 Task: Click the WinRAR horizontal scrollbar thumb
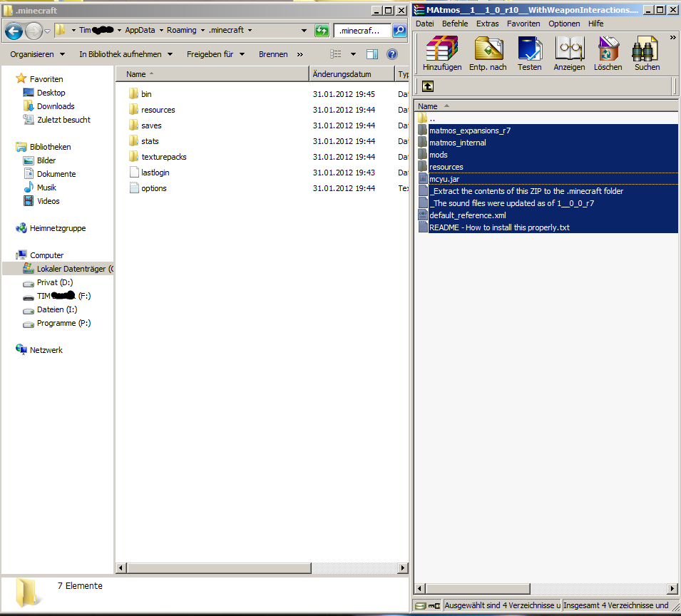click(x=478, y=589)
